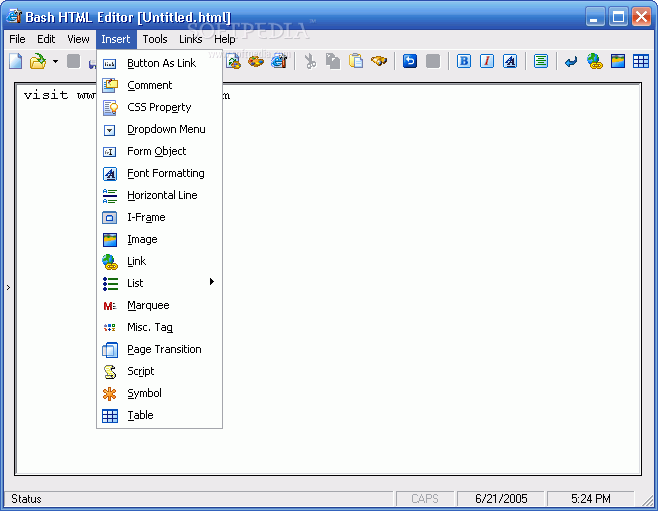This screenshot has height=511, width=658.
Task: Maximize the Bash HTML Editor window
Action: 618,17
